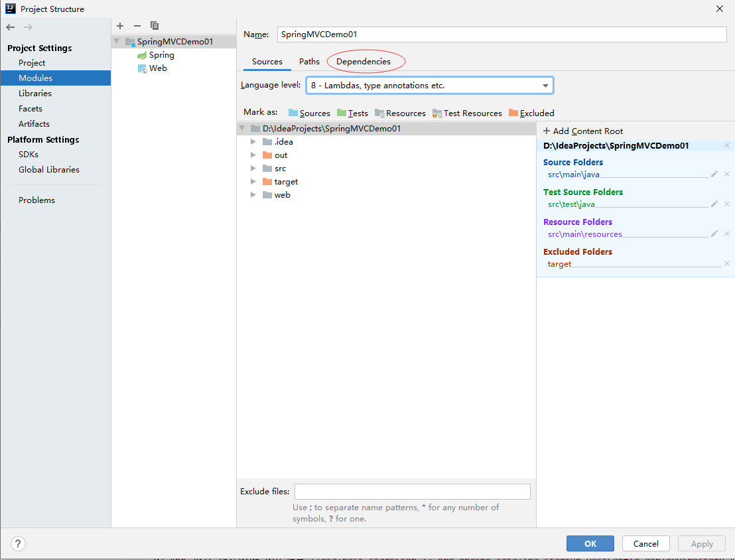Viewport: 735px width, 560px height.
Task: Click the back navigation arrow
Action: tap(11, 27)
